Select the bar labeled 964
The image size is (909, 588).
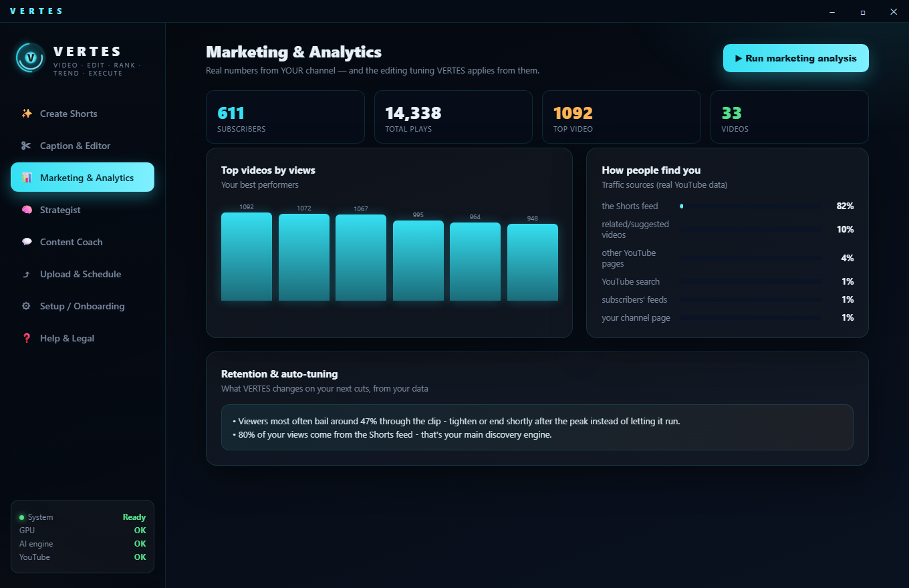pos(475,261)
